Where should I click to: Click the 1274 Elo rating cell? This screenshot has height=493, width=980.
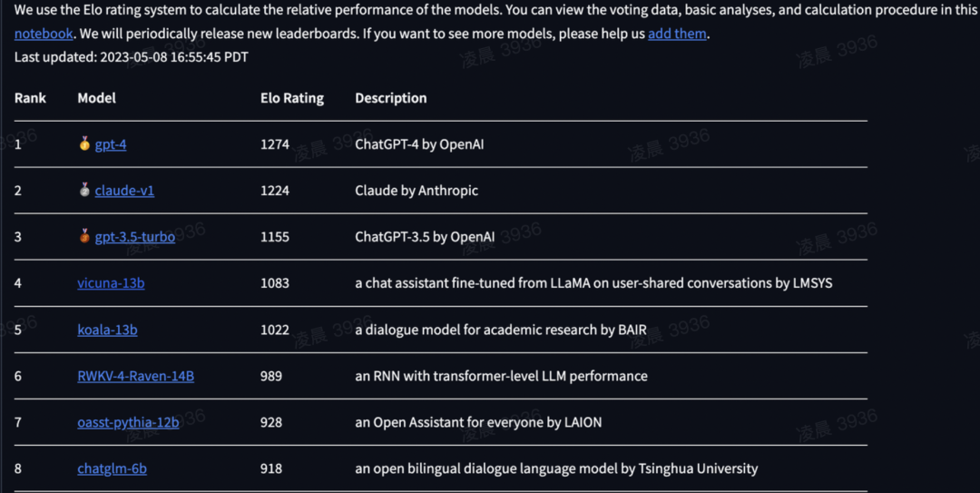275,144
